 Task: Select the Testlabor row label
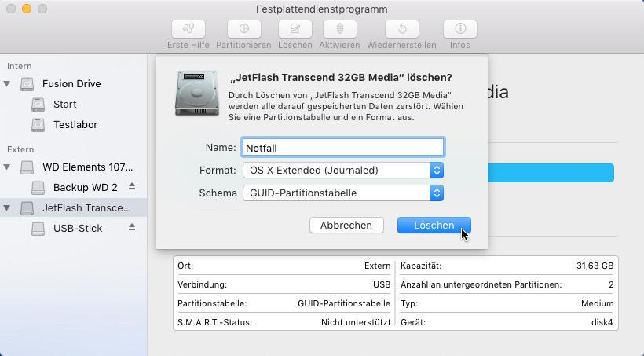[x=75, y=124]
